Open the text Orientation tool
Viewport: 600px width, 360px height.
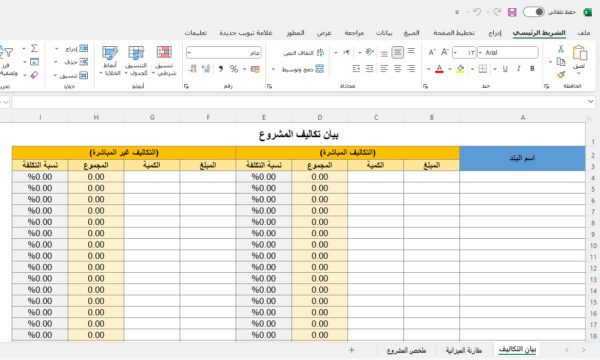(369, 52)
